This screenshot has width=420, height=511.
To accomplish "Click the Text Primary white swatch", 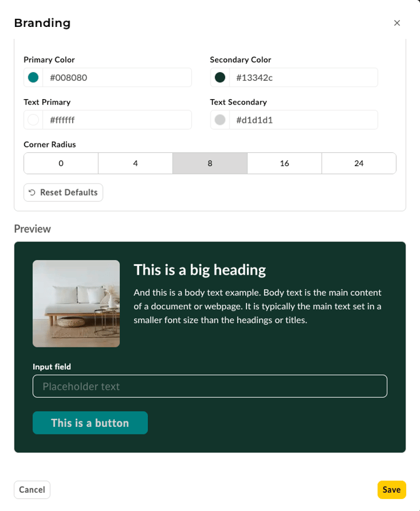I will tap(33, 120).
